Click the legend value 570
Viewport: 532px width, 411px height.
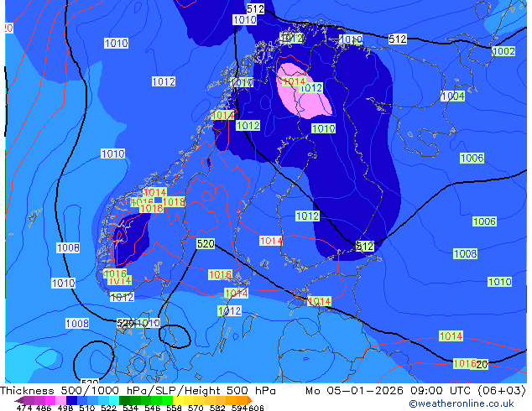pos(196,408)
